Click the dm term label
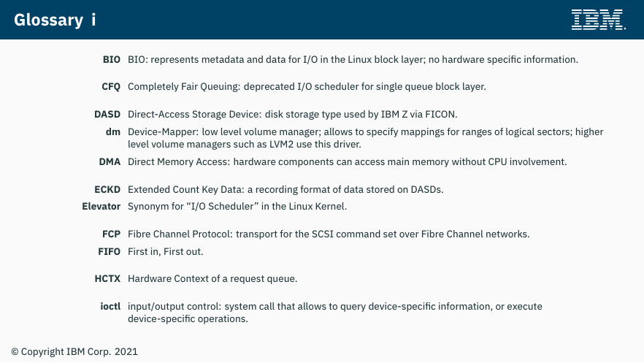 [113, 131]
